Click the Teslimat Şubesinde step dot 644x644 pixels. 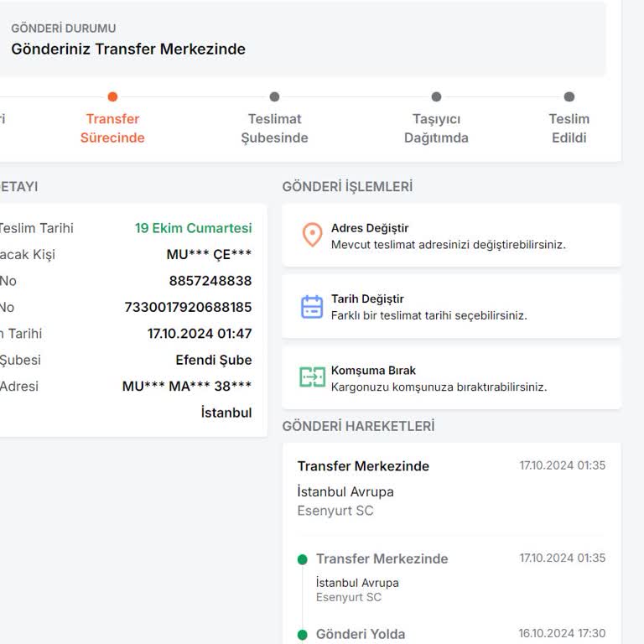tap(274, 97)
